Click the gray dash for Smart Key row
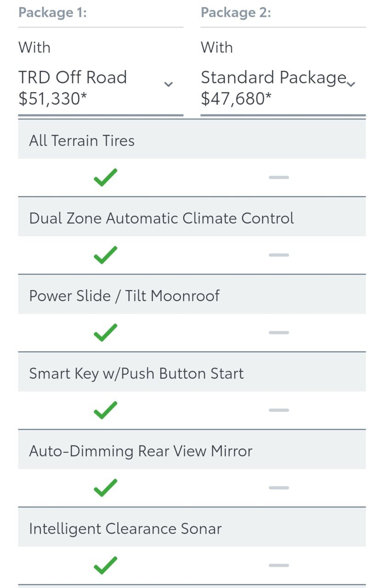The width and height of the screenshot is (384, 588). point(279,411)
